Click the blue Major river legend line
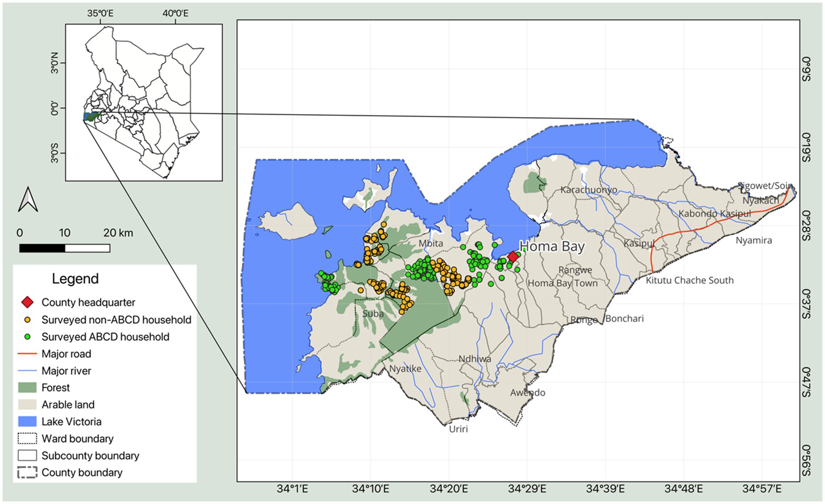 click(x=27, y=371)
